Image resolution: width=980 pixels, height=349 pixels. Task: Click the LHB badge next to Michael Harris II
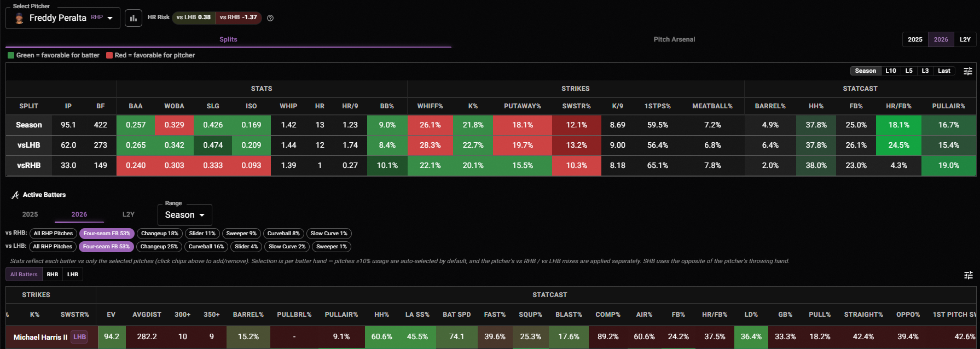point(80,337)
